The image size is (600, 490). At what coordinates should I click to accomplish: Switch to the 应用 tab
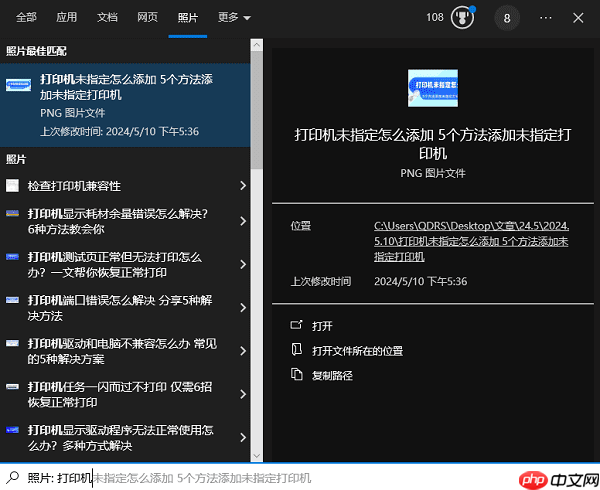point(67,18)
